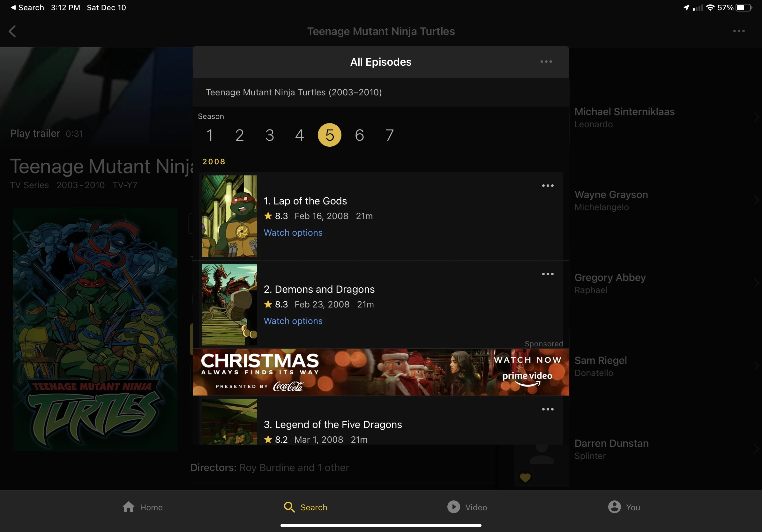Return to Search via status bar back link
Viewport: 762px width, 532px height.
tap(27, 8)
